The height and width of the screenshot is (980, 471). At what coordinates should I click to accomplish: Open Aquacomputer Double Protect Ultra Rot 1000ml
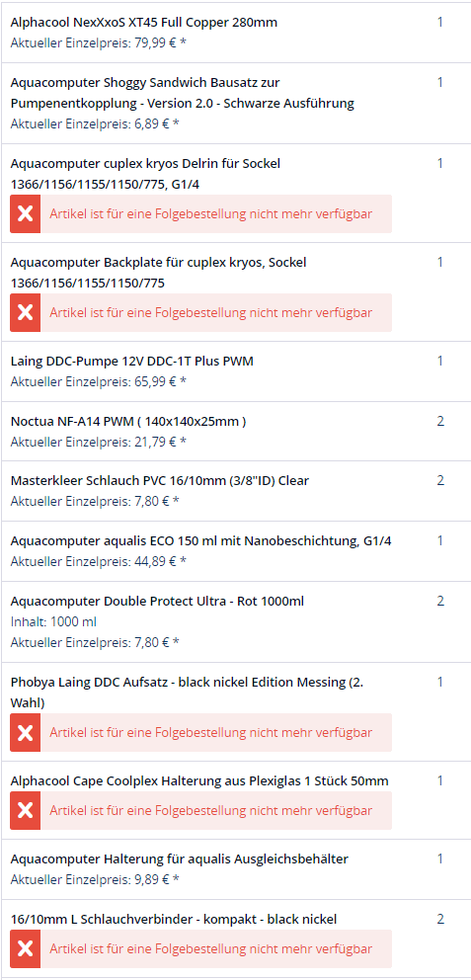click(x=157, y=602)
